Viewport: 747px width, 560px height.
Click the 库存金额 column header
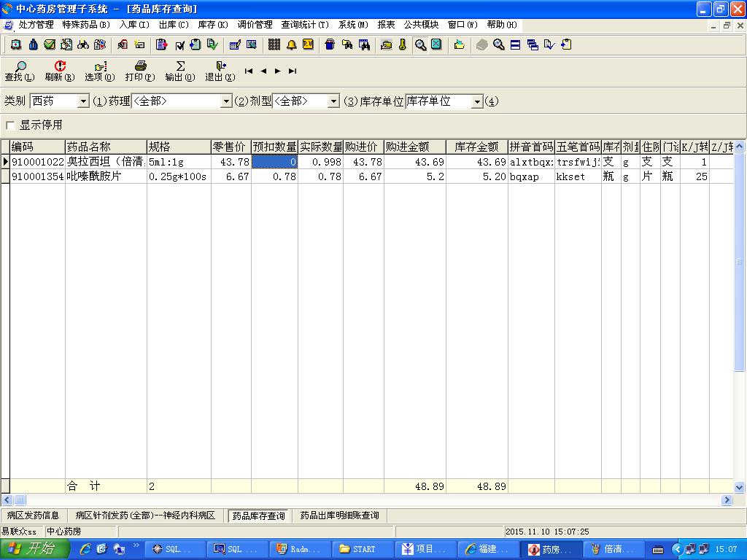(477, 147)
